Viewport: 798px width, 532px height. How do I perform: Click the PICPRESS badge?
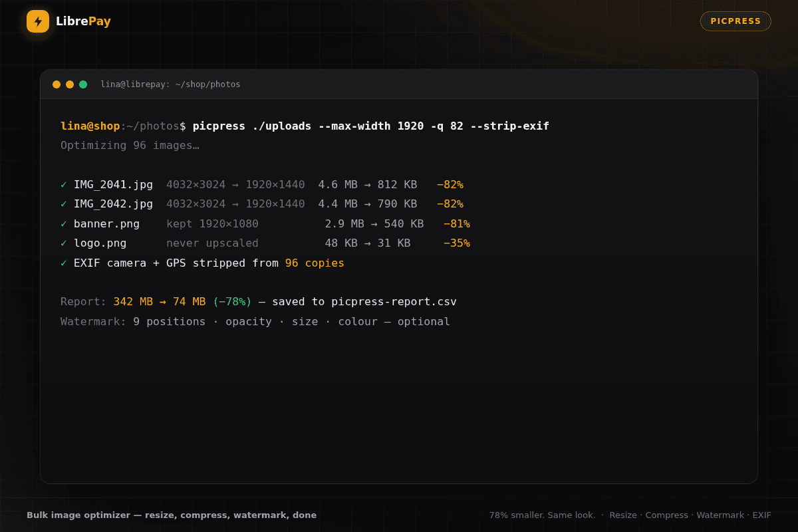735,21
